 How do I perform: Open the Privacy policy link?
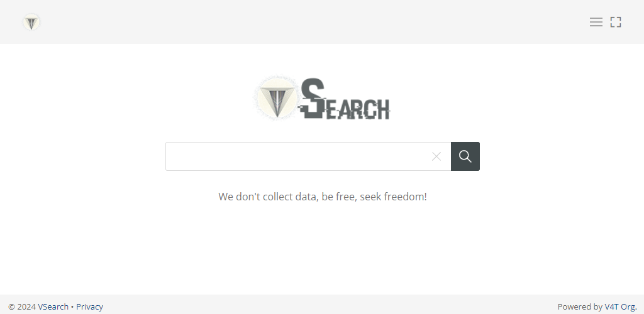[x=89, y=306]
